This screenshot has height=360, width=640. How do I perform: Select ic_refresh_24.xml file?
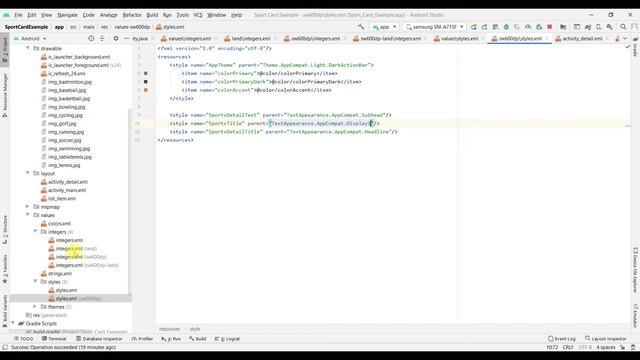click(63, 73)
